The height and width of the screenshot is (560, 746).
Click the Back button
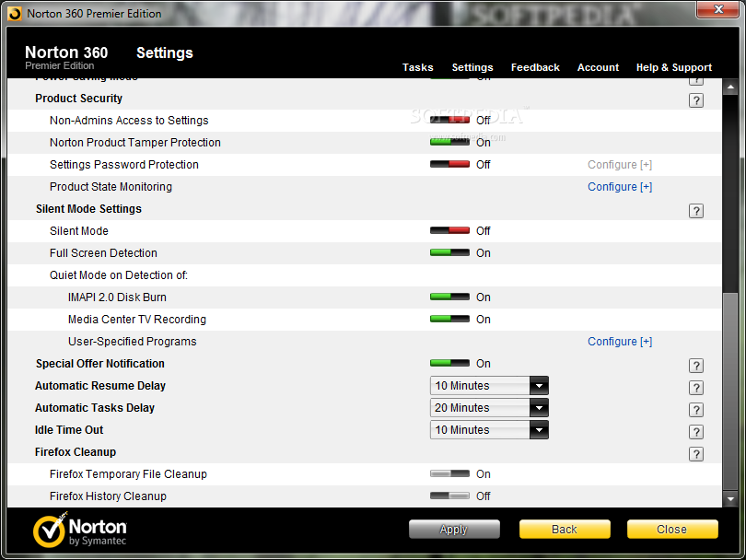tap(565, 529)
